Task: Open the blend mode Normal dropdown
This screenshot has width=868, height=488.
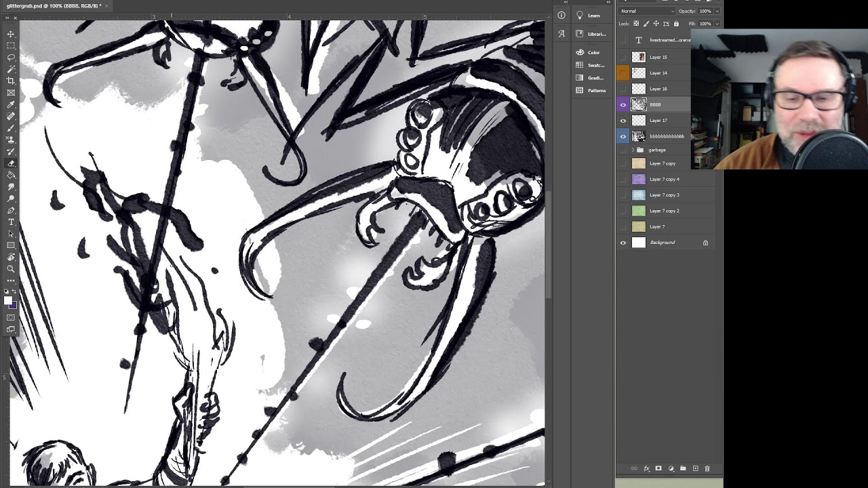Action: 648,12
